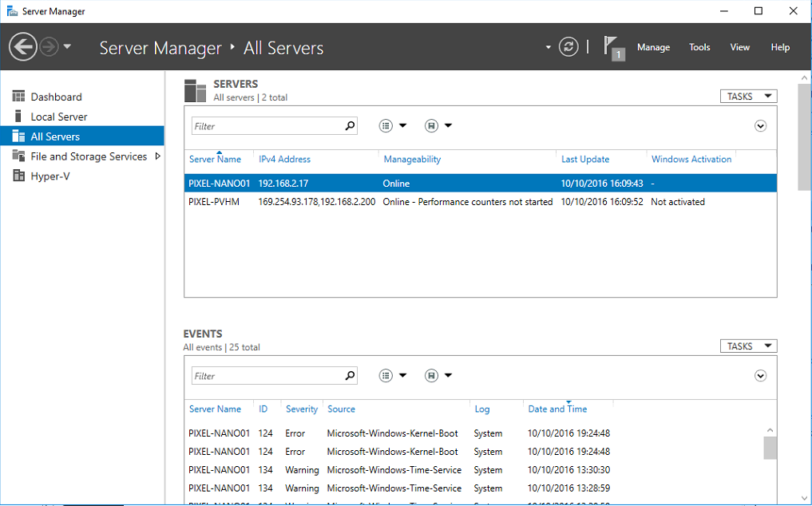Open the Servers saved queries disk icon

pyautogui.click(x=432, y=126)
